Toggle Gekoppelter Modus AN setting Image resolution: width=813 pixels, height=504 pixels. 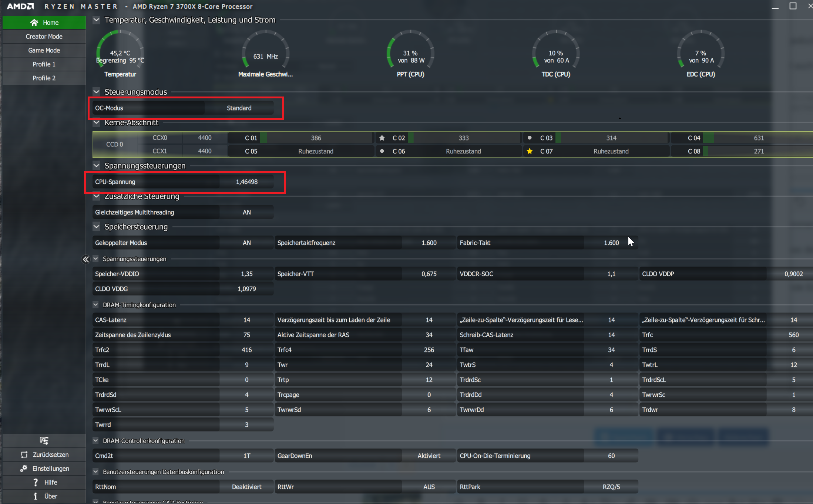[x=246, y=243]
